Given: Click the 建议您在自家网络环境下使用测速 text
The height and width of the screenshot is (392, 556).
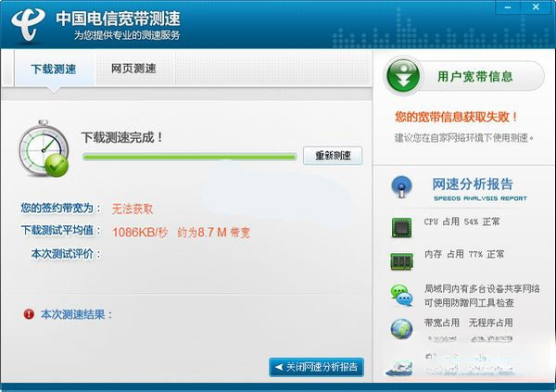Looking at the screenshot, I should click(x=464, y=138).
